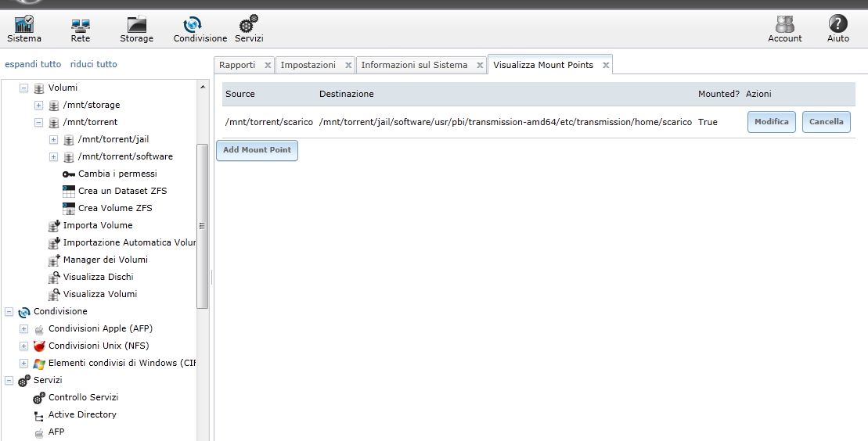This screenshot has height=441, width=868.
Task: Click the Volumi database icon
Action: (39, 88)
